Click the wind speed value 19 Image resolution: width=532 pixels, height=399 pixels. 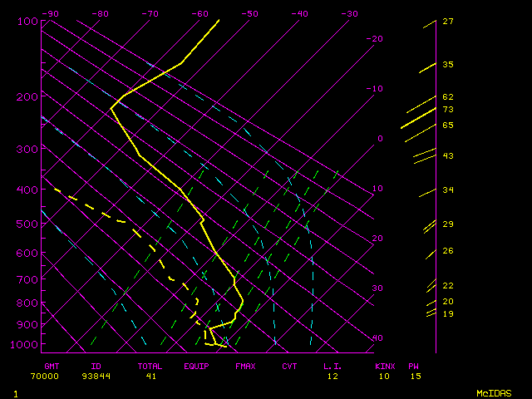pyautogui.click(x=447, y=313)
